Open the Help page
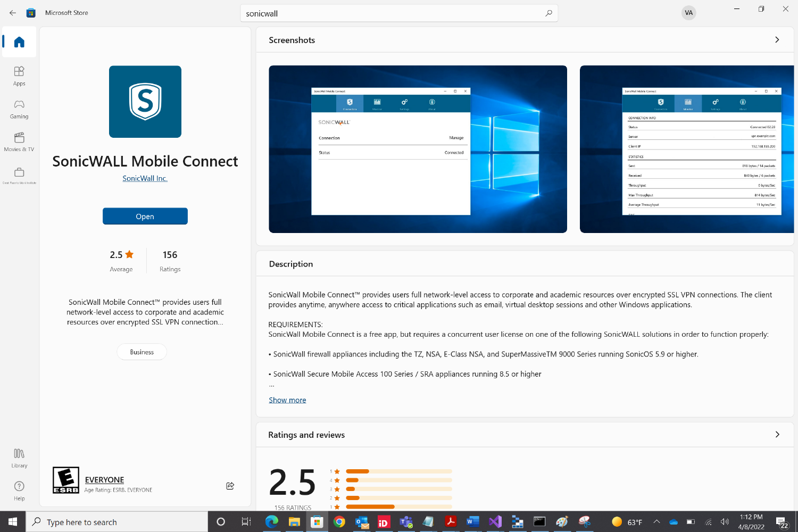The image size is (798, 532). coord(19,491)
